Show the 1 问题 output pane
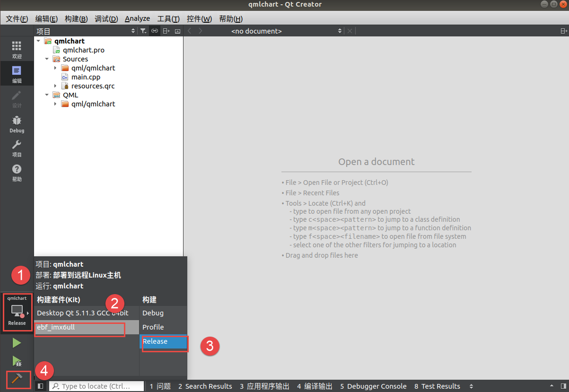This screenshot has width=569, height=392. click(x=160, y=386)
